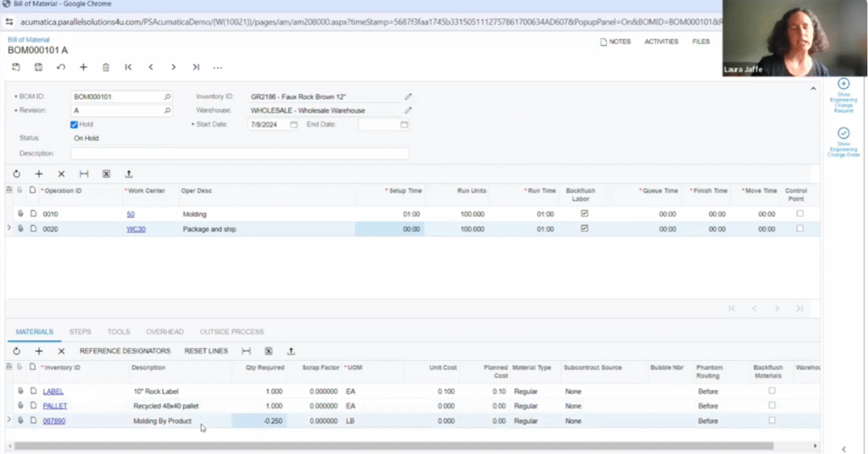The height and width of the screenshot is (454, 868).
Task: Open the End Date calendar picker
Action: coord(404,125)
